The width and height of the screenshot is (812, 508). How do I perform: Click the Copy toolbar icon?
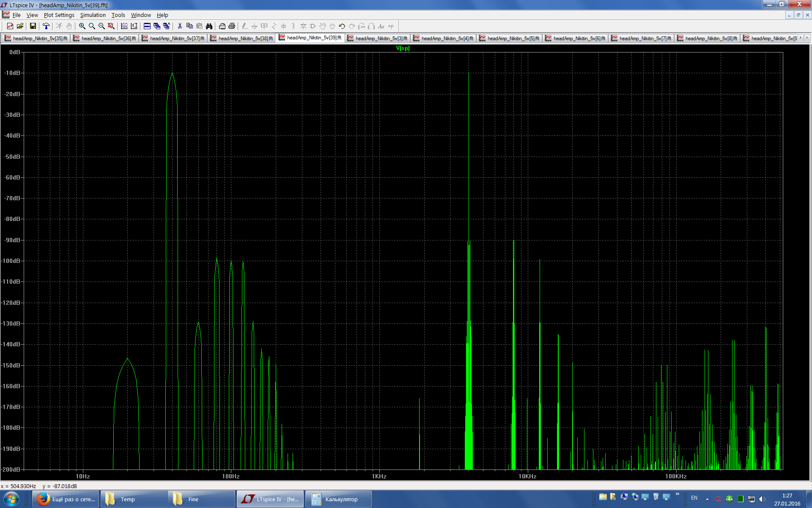[x=189, y=26]
